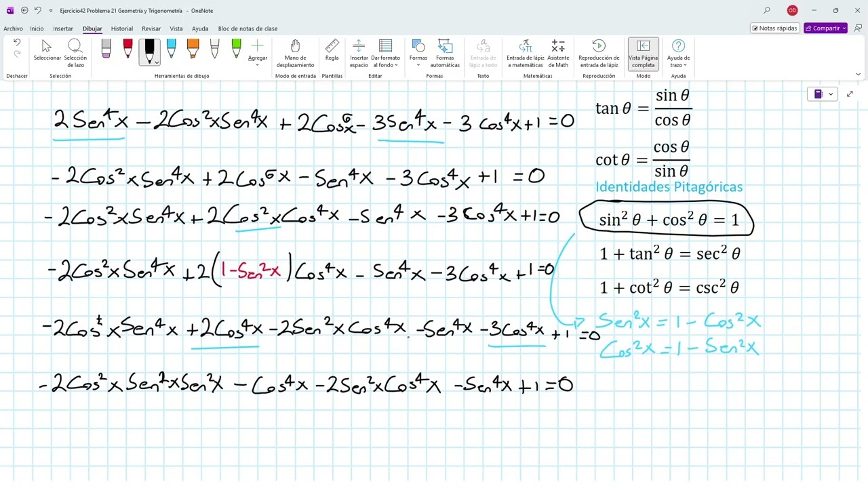868x488 pixels.
Task: Exit full page view with the arrows icon
Action: click(850, 94)
